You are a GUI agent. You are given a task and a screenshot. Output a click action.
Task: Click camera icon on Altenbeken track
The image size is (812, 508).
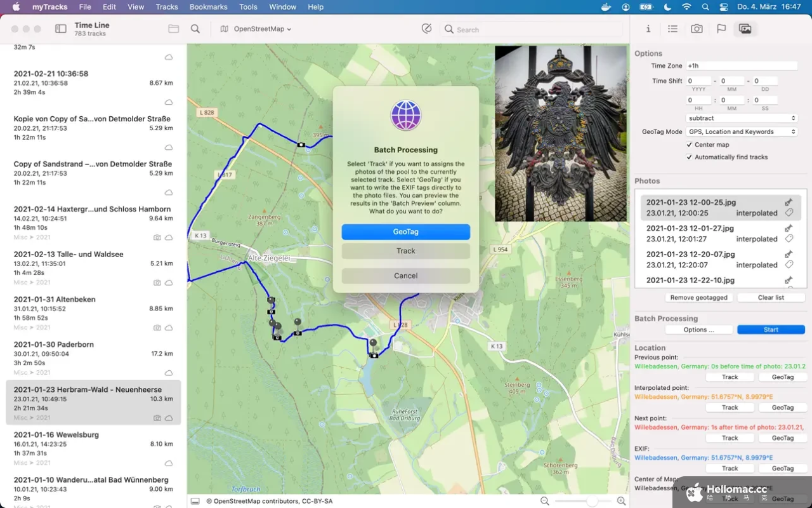tap(157, 328)
